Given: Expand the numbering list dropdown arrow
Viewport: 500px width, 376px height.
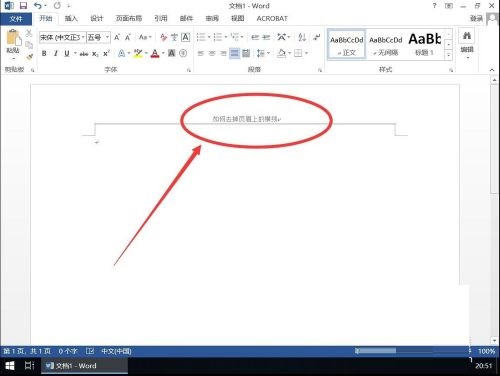Looking at the screenshot, I should [226, 37].
